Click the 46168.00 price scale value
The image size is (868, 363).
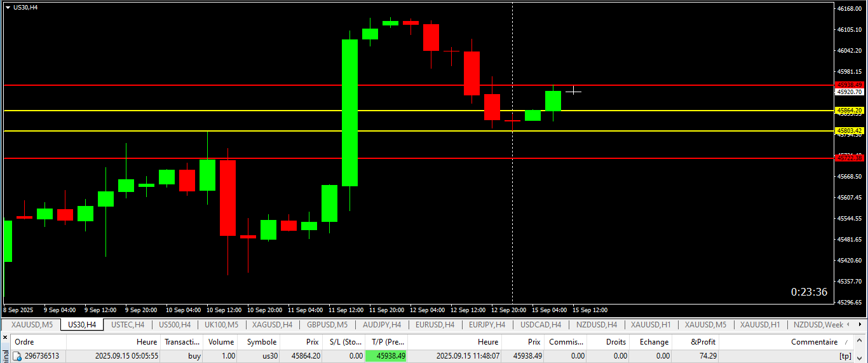point(850,9)
